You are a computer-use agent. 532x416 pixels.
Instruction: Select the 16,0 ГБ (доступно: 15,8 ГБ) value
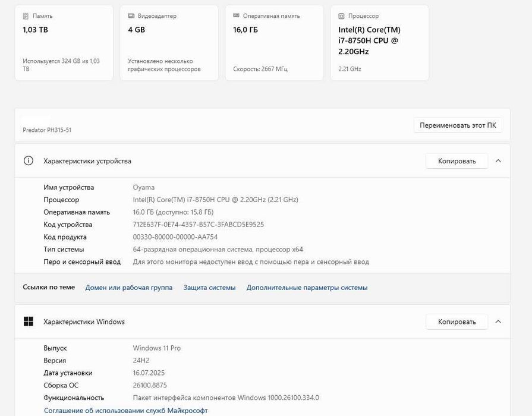click(173, 212)
